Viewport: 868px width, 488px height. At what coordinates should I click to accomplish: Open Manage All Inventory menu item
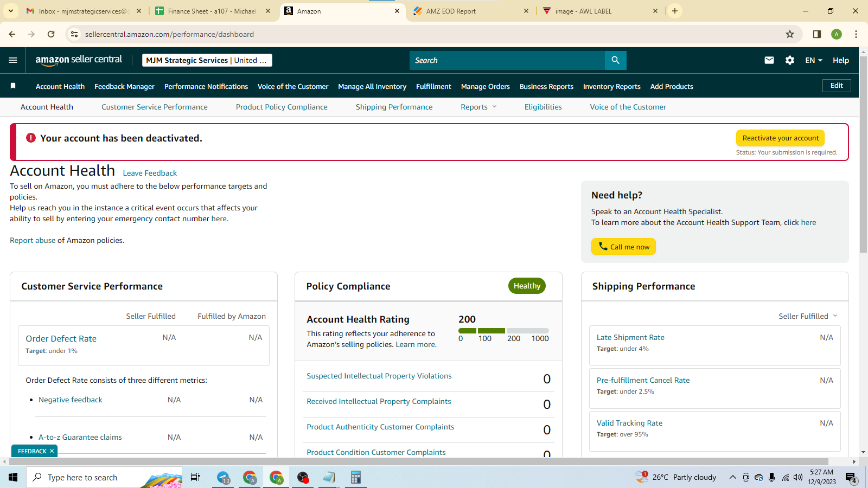click(372, 86)
